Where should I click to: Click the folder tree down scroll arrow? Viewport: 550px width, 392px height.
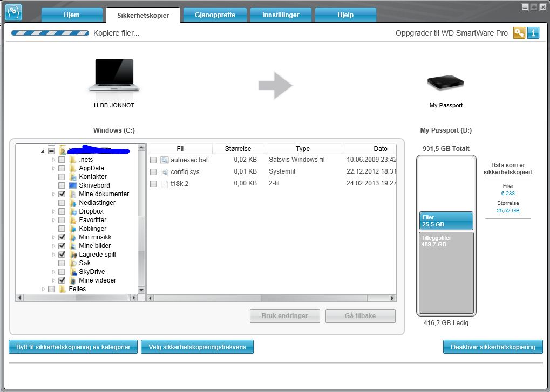click(x=141, y=290)
